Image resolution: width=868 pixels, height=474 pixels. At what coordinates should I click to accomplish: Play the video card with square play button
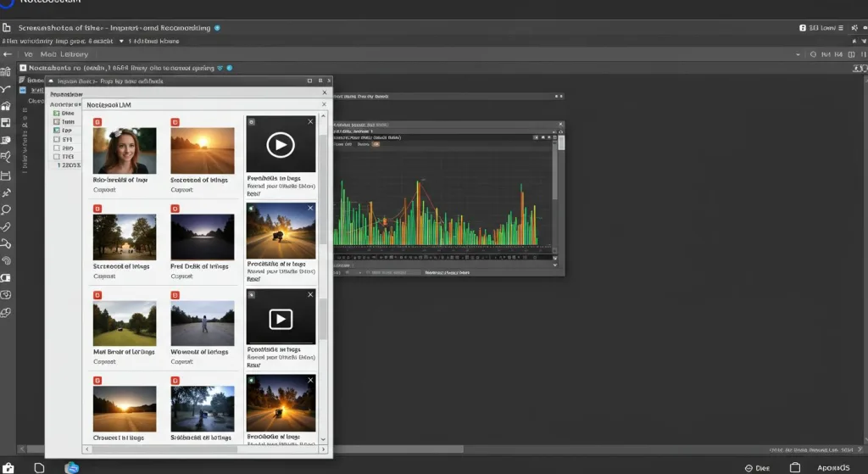281,319
